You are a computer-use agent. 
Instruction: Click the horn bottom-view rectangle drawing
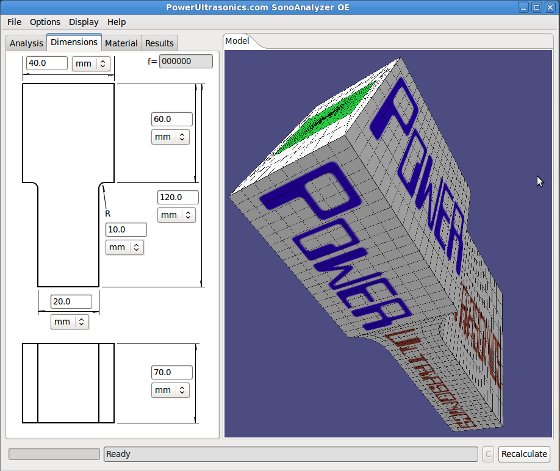point(68,383)
